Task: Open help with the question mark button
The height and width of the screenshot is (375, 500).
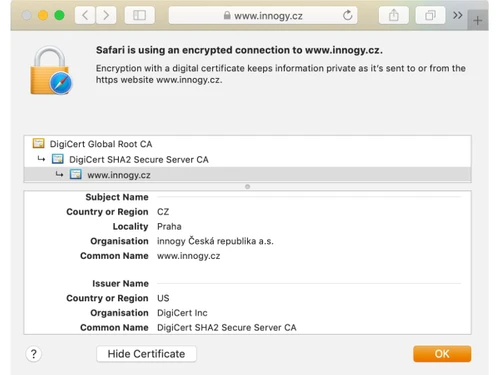Action: (x=34, y=354)
